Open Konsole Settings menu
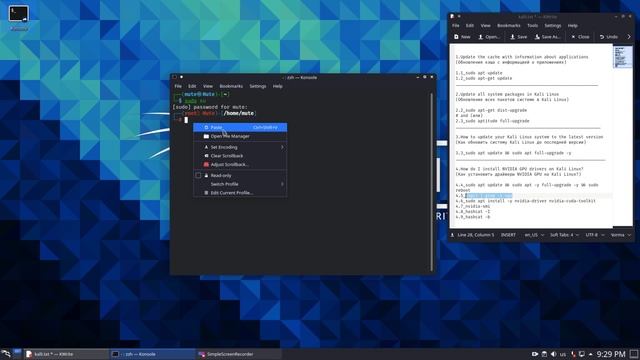 (x=258, y=86)
